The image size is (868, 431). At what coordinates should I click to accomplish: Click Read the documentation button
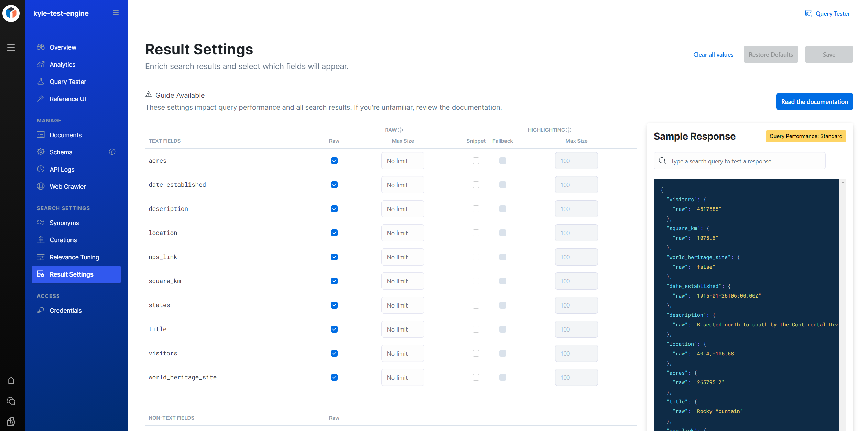[x=814, y=101]
